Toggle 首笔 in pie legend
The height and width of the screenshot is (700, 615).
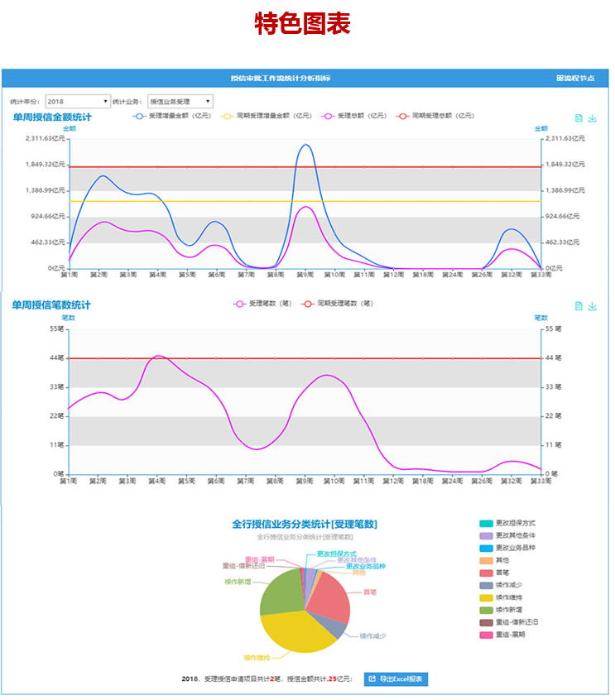coord(494,573)
